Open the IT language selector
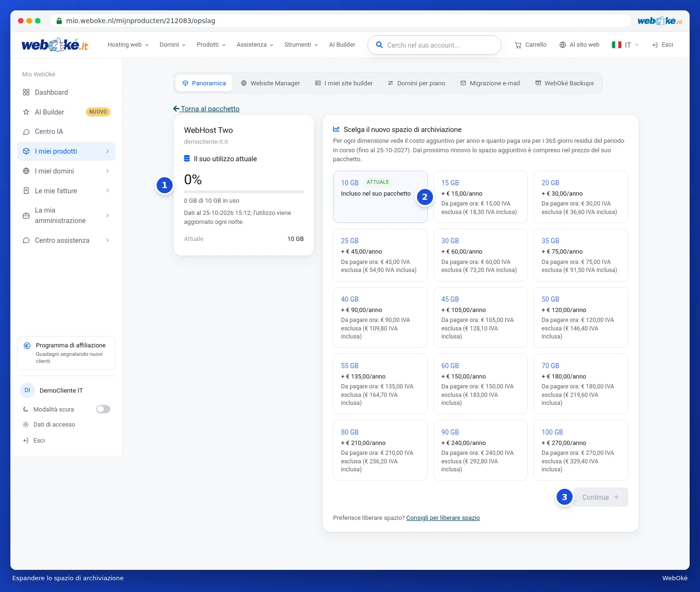This screenshot has height=592, width=700. click(625, 45)
